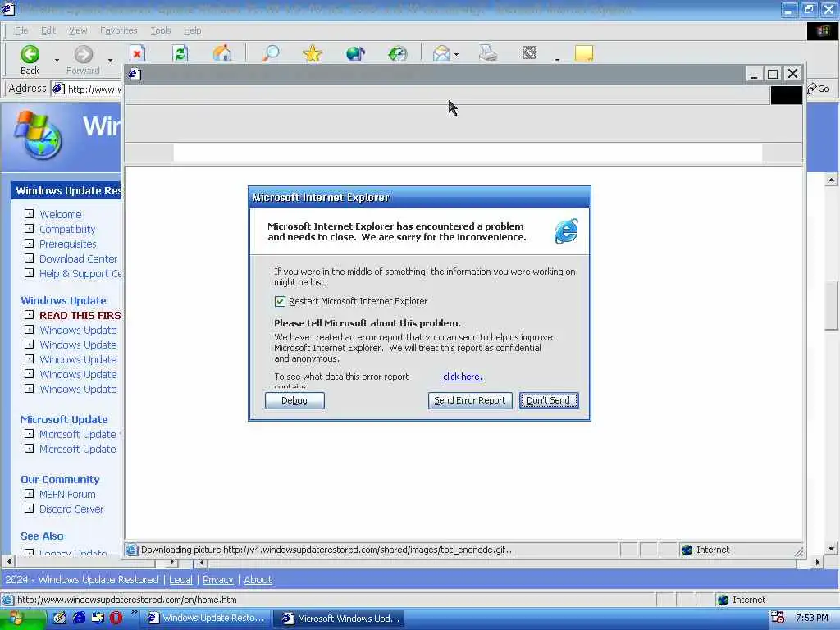Click the Media globe toolbar icon

(355, 53)
